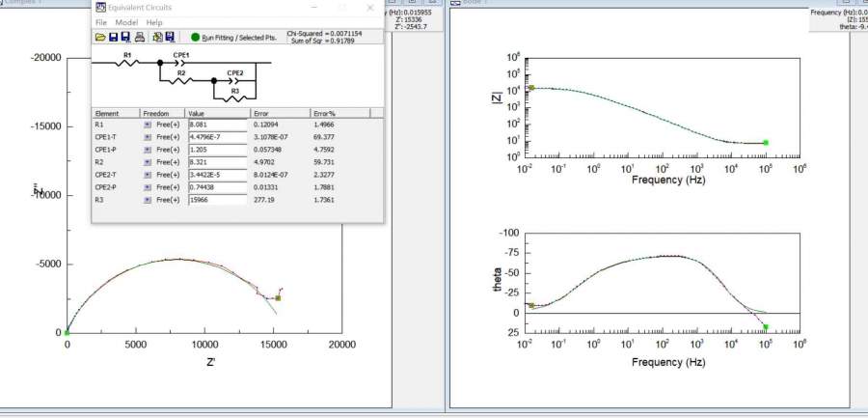Toggle the Free(+) freedom button for R1

click(x=148, y=125)
